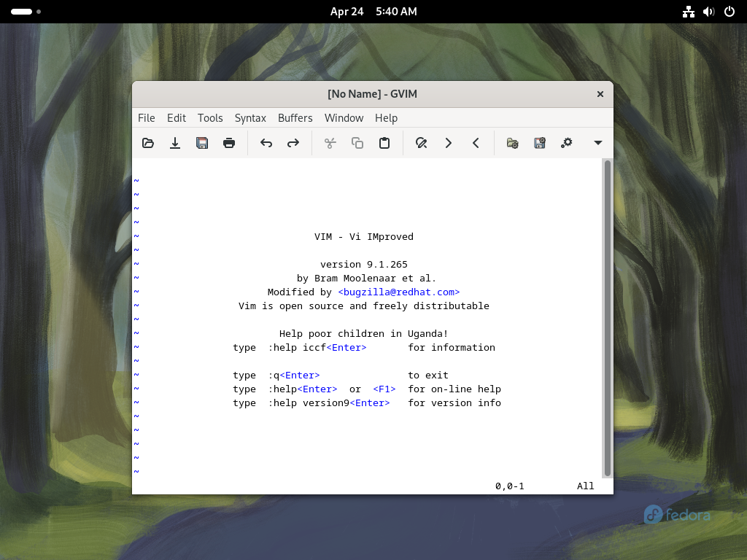Image resolution: width=747 pixels, height=560 pixels.
Task: Load session using folder-gear icon
Action: [513, 143]
